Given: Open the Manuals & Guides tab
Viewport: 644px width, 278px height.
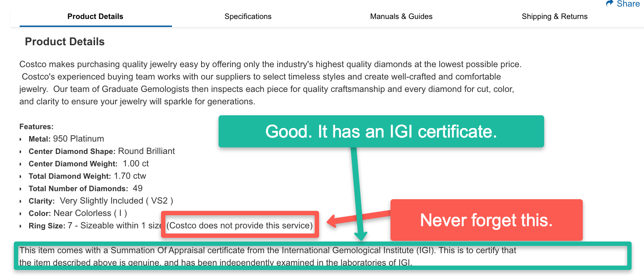Looking at the screenshot, I should pos(401,16).
